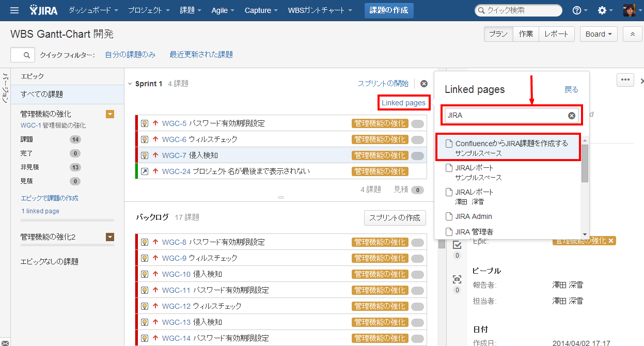Open the 1 linked page link
Screen dimensions: 644x346
[x=40, y=211]
